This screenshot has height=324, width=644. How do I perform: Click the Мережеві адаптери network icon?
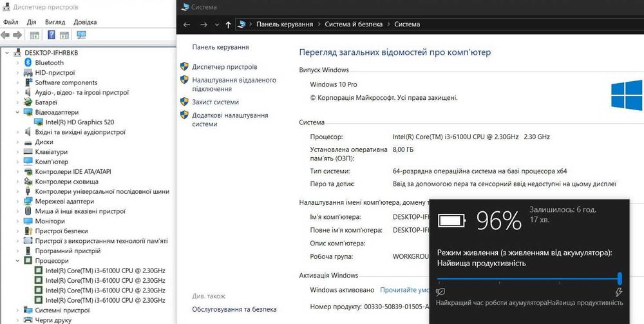pyautogui.click(x=28, y=201)
